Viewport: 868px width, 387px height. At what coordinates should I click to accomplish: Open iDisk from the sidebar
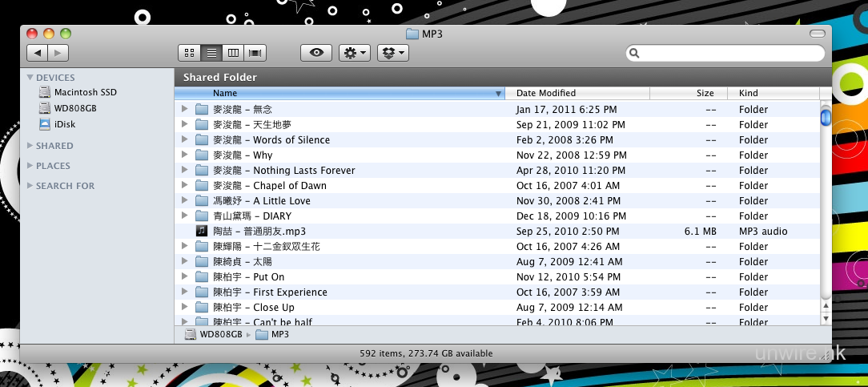click(x=65, y=124)
